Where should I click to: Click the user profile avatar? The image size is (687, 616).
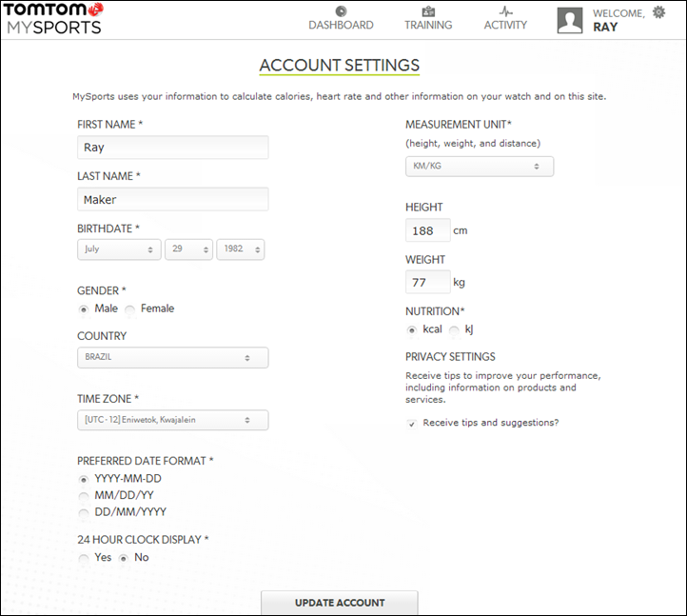pyautogui.click(x=570, y=20)
